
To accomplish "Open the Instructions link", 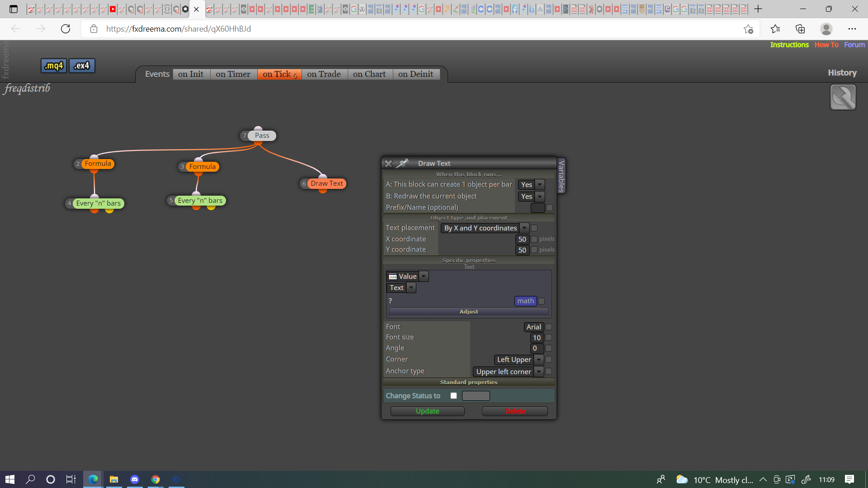I will coord(789,45).
